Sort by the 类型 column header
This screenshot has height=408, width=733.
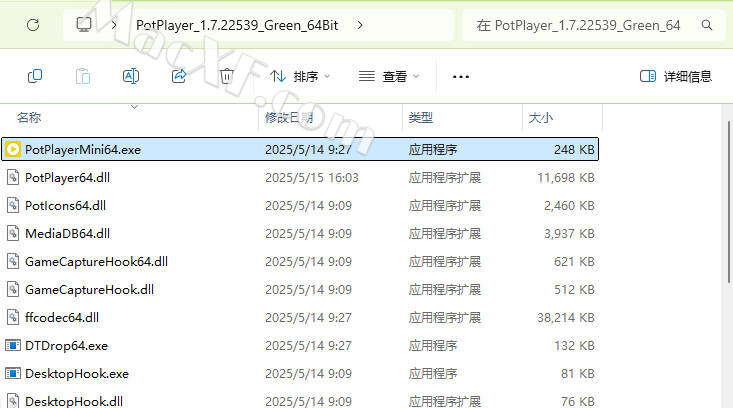click(421, 117)
